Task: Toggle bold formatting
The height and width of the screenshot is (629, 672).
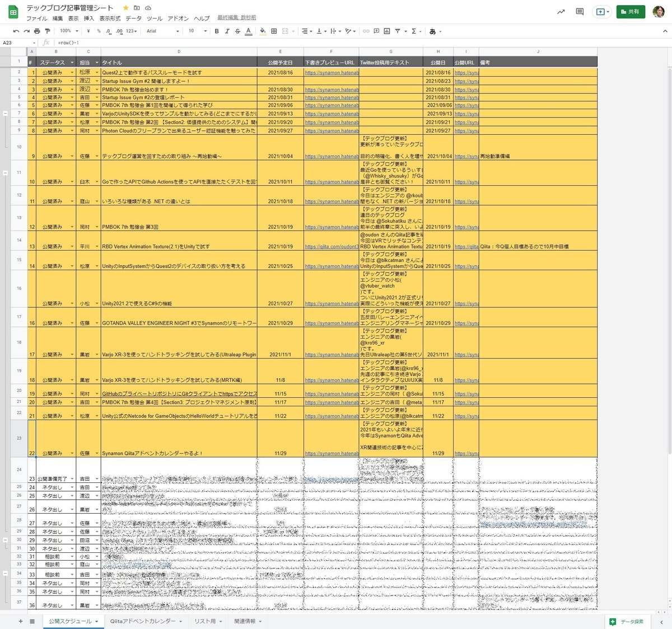Action: click(217, 31)
